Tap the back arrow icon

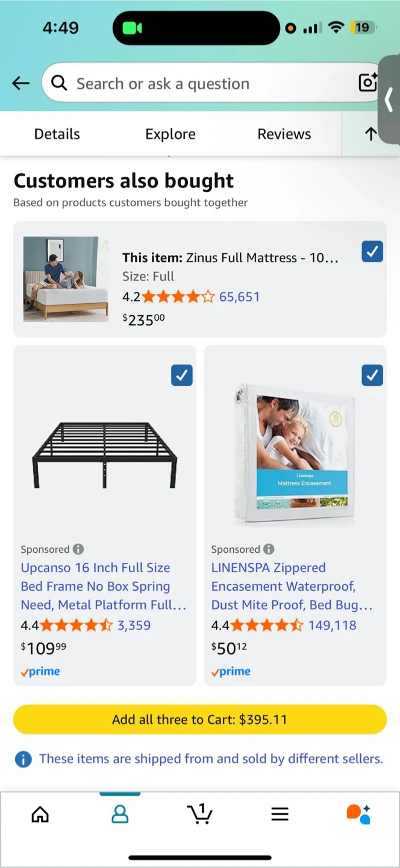pyautogui.click(x=21, y=83)
